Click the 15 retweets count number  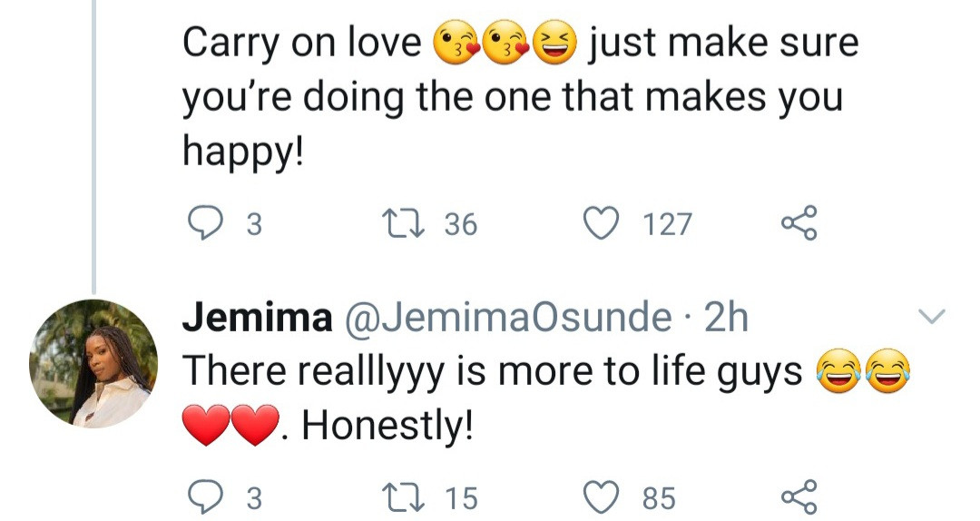(460, 497)
